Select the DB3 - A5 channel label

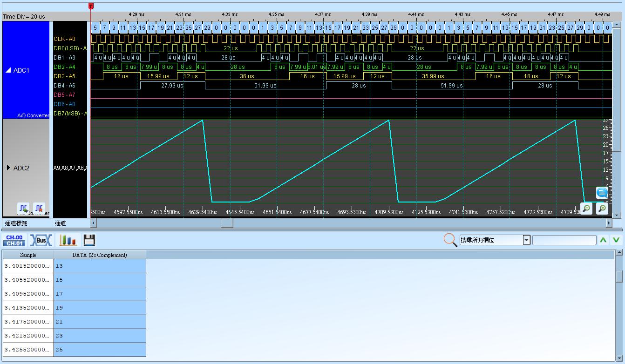[x=64, y=76]
